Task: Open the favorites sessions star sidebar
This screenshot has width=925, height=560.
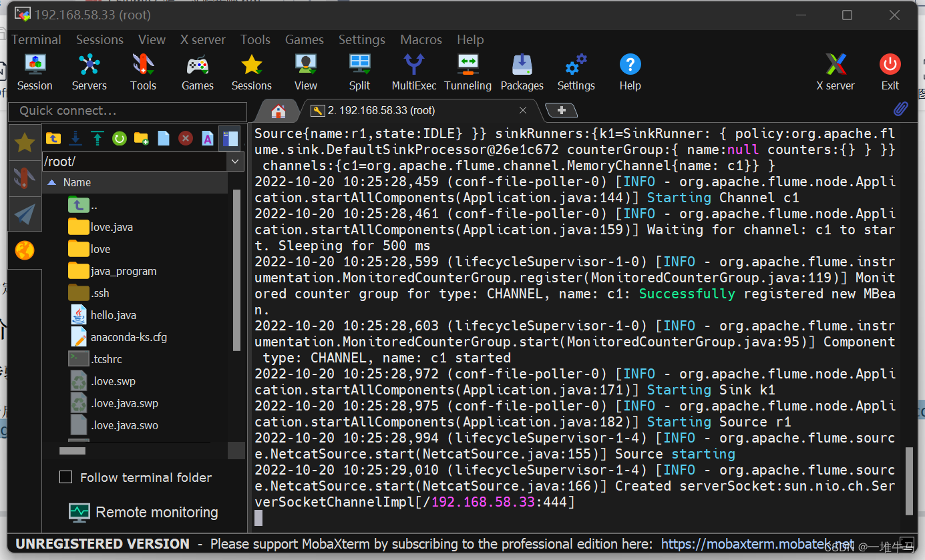Action: (25, 142)
